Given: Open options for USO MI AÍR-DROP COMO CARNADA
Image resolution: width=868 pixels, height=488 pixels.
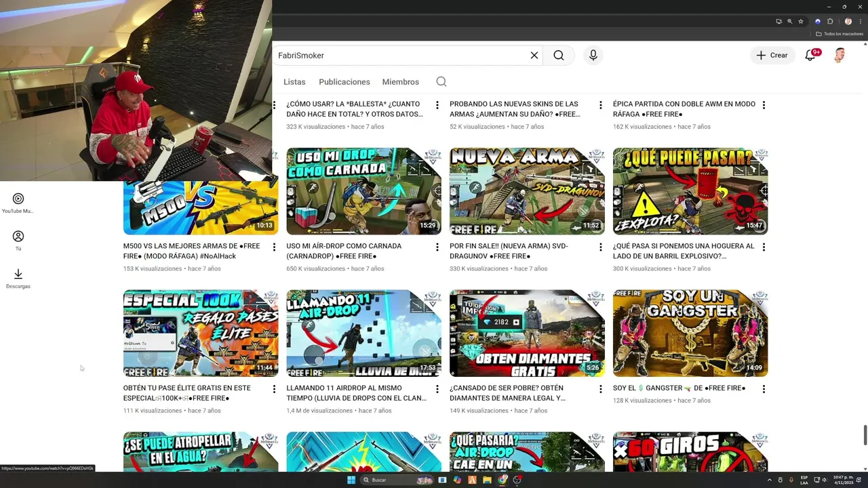Looking at the screenshot, I should [x=437, y=247].
